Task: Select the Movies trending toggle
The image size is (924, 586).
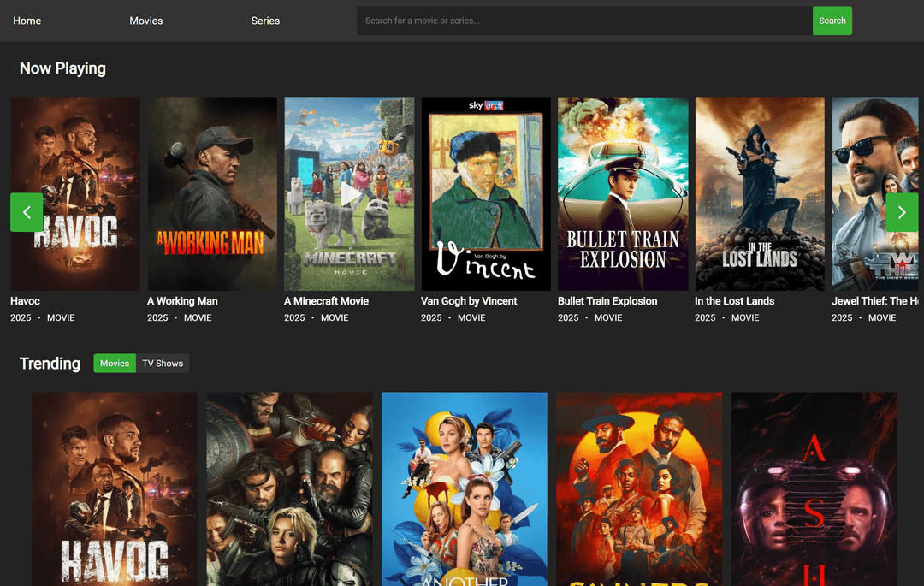Action: [x=115, y=364]
